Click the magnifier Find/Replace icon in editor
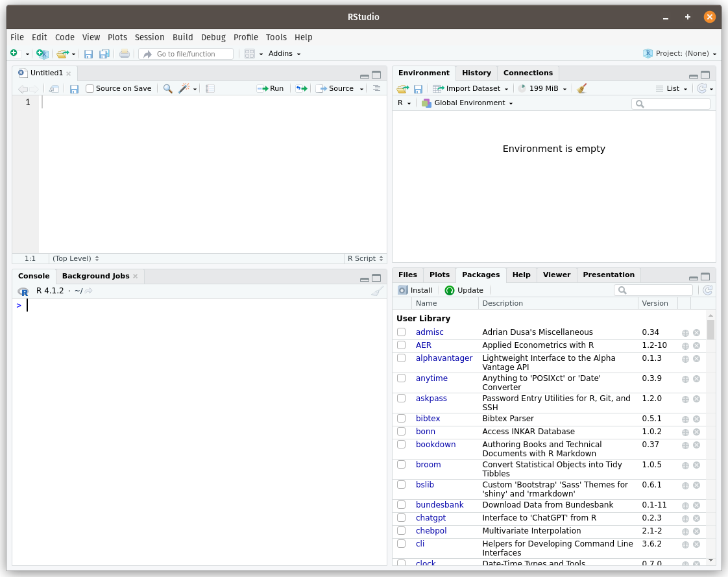Screen dimensions: 728x577 (167, 88)
